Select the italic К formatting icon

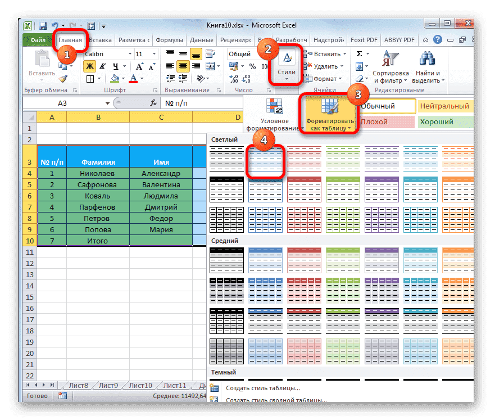click(103, 66)
